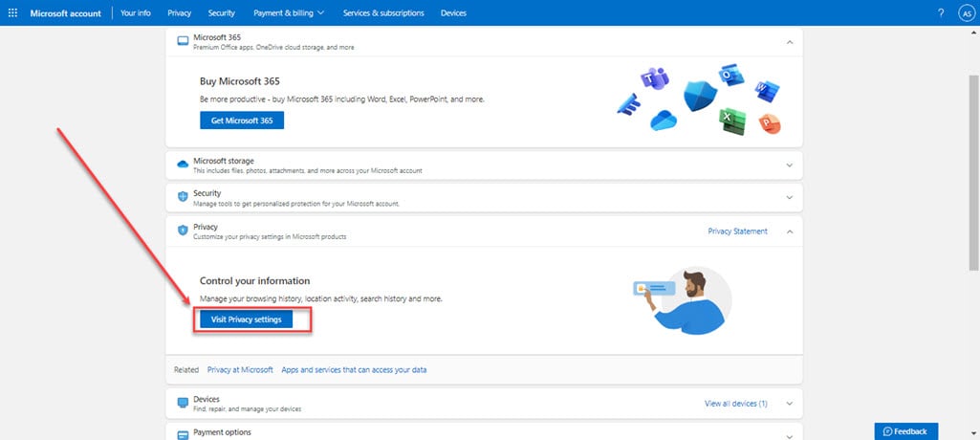Image resolution: width=980 pixels, height=440 pixels.
Task: Open the AS account avatar
Action: [967, 13]
